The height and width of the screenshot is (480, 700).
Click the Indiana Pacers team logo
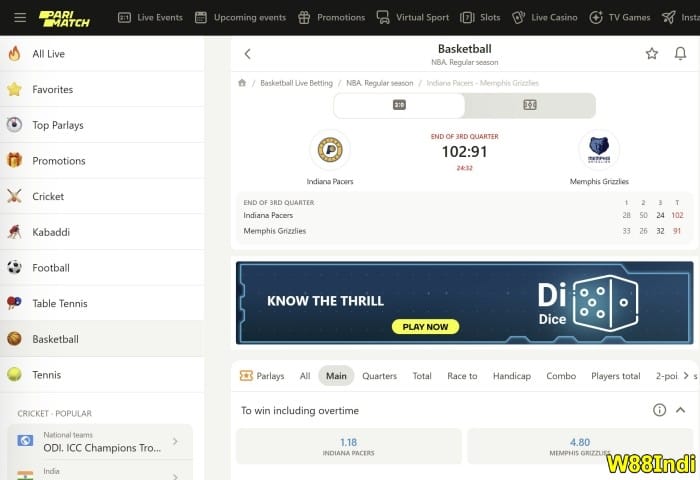330,150
